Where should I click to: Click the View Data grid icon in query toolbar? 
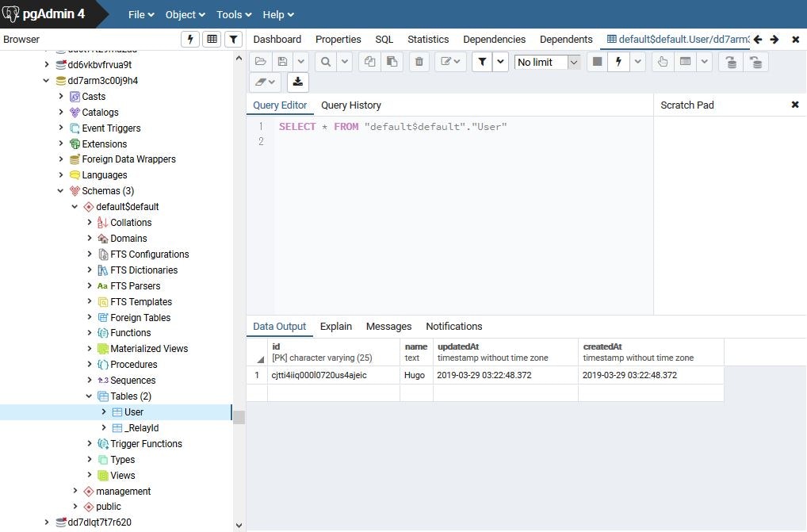pos(685,62)
